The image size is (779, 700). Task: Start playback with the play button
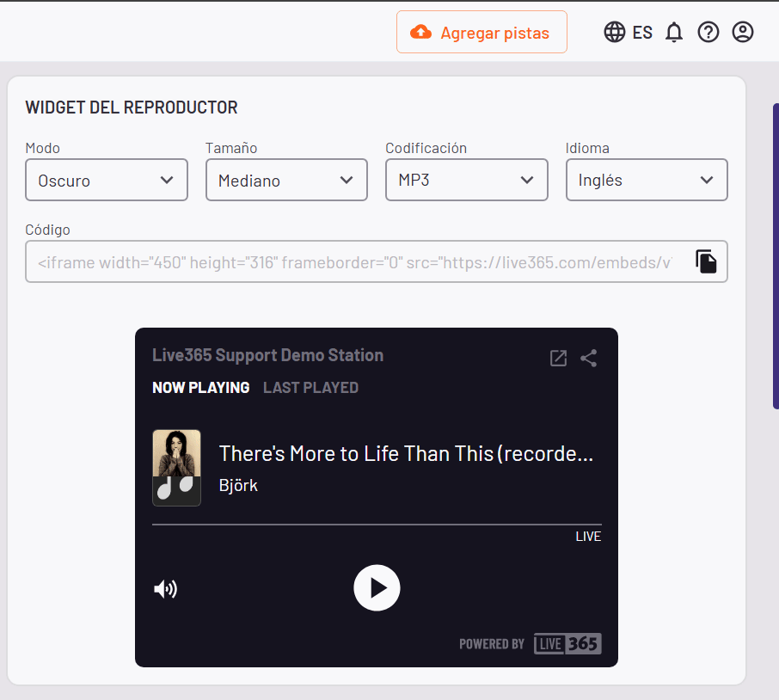[x=377, y=587]
